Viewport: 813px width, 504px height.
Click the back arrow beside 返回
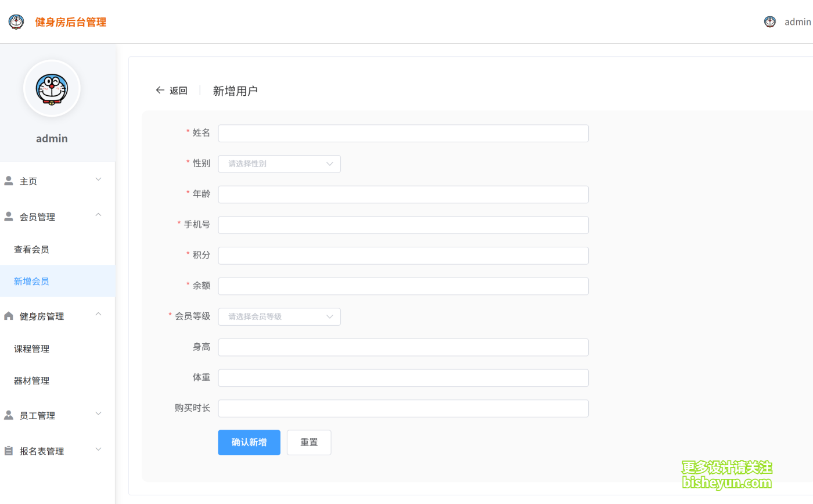click(160, 90)
